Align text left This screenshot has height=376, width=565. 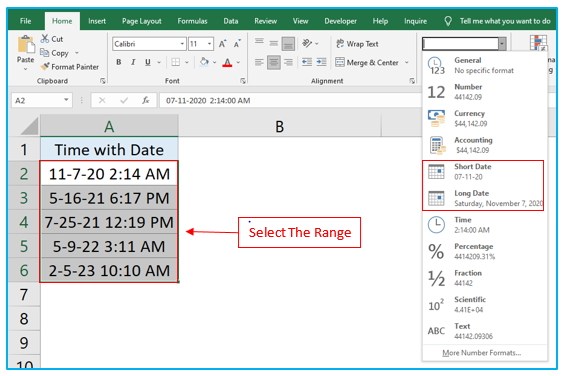tap(259, 62)
